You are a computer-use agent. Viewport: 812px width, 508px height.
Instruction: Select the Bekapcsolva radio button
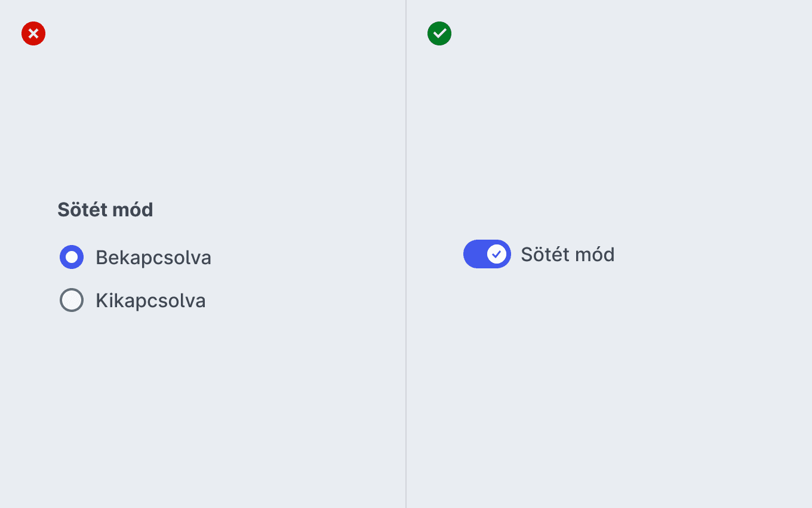[72, 257]
